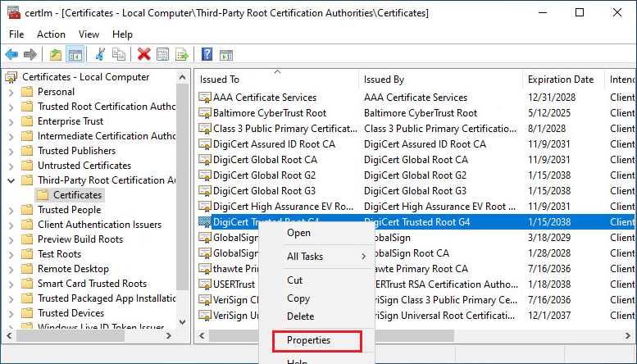Click the Export List toolbar icon
Screen dimensions: 637x364
[x=182, y=54]
